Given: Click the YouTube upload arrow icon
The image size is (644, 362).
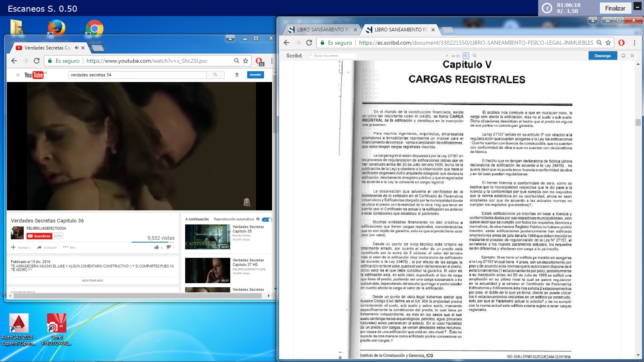Looking at the screenshot, I should click(x=237, y=74).
